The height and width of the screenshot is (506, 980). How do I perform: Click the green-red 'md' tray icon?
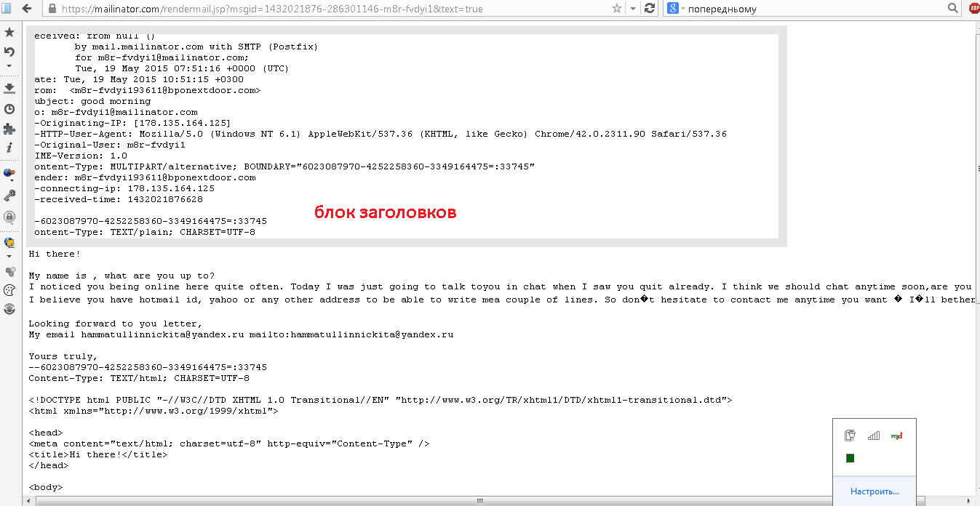click(x=896, y=435)
